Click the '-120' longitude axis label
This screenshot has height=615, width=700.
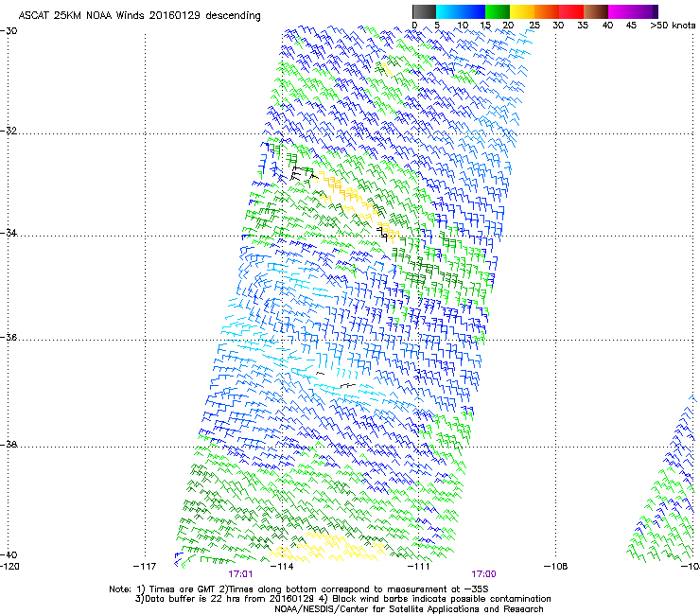(9, 567)
